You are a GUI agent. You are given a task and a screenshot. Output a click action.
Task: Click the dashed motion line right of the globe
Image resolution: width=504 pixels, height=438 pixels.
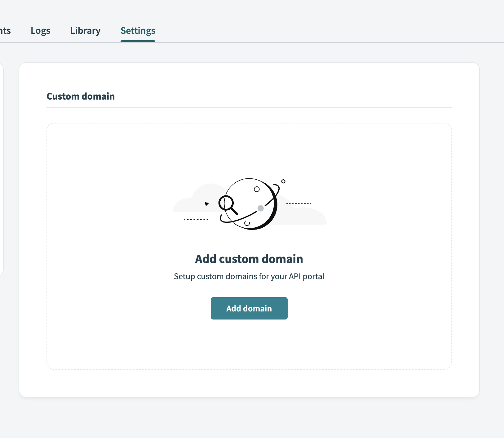[x=298, y=203]
